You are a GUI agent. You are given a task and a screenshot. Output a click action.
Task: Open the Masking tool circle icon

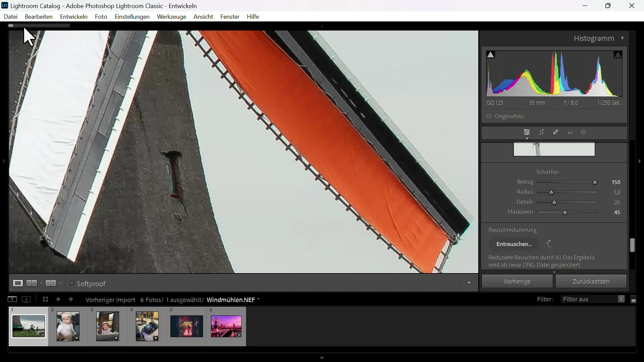[x=584, y=132]
